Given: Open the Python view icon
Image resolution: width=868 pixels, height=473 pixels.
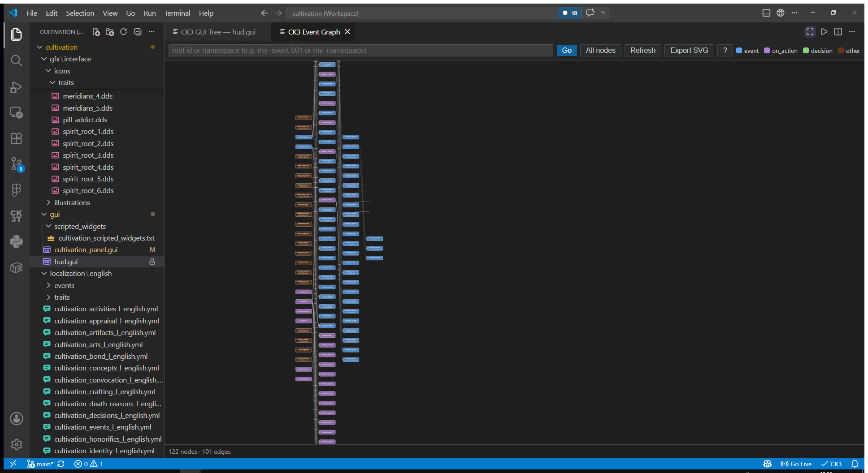Looking at the screenshot, I should pyautogui.click(x=17, y=242).
